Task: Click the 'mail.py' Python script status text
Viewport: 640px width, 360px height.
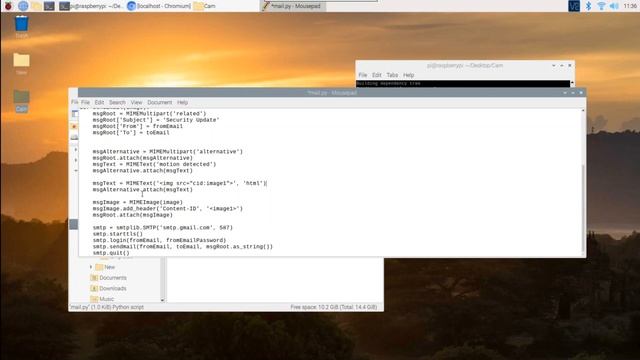Action: click(107, 307)
